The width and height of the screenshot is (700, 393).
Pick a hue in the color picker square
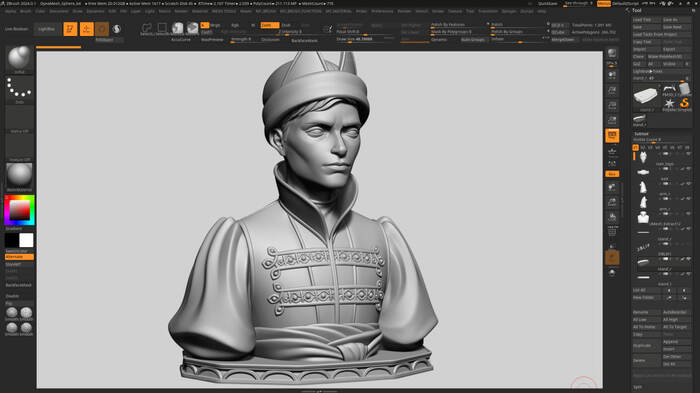[x=19, y=210]
